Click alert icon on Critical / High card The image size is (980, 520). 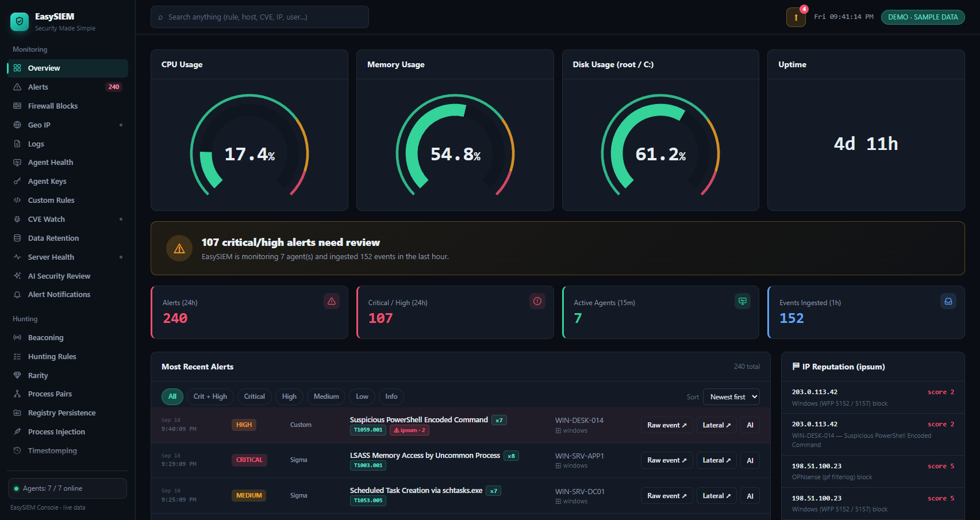537,301
